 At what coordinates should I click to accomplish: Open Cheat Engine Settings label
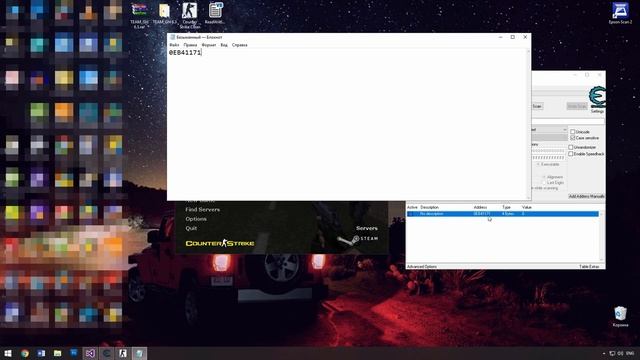[x=597, y=111]
